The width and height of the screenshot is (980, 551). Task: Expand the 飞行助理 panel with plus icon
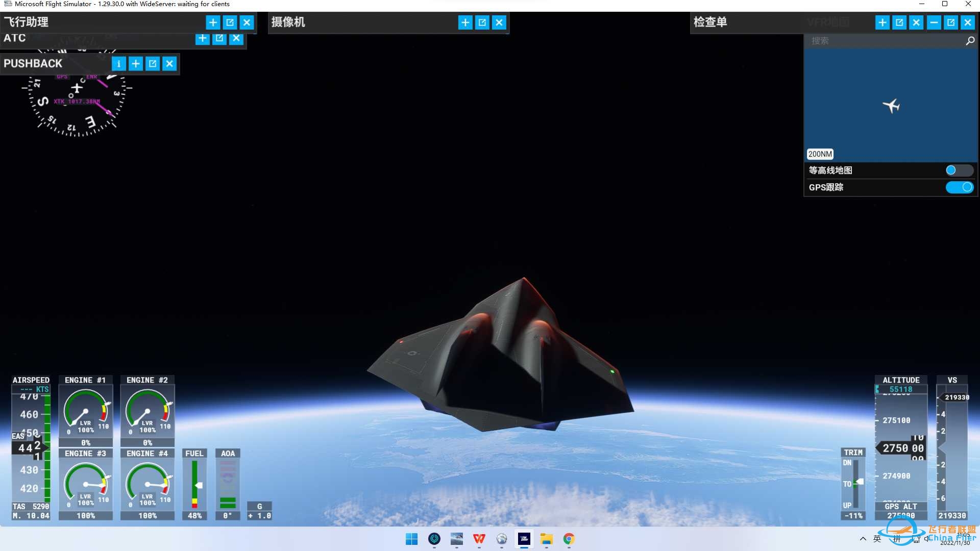[x=213, y=22]
